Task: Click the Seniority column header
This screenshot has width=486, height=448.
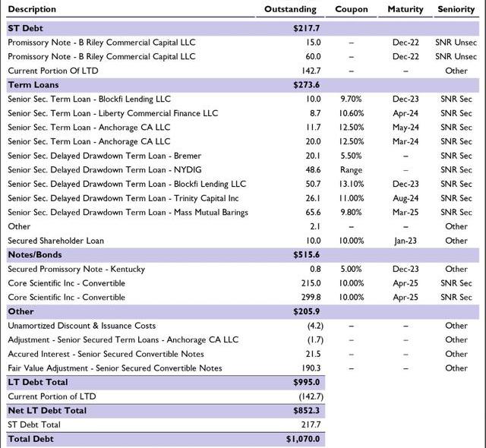Action: [x=456, y=9]
